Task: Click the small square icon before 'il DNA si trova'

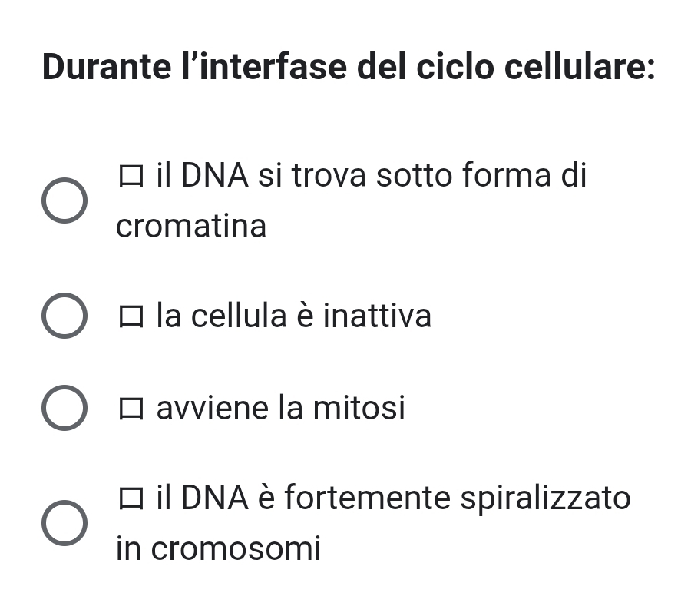Action: pyautogui.click(x=131, y=177)
